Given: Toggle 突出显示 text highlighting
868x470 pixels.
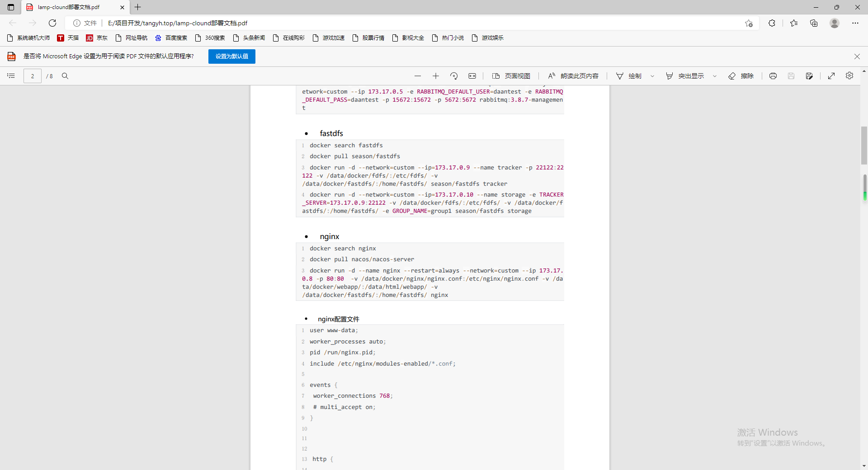Looking at the screenshot, I should point(686,76).
